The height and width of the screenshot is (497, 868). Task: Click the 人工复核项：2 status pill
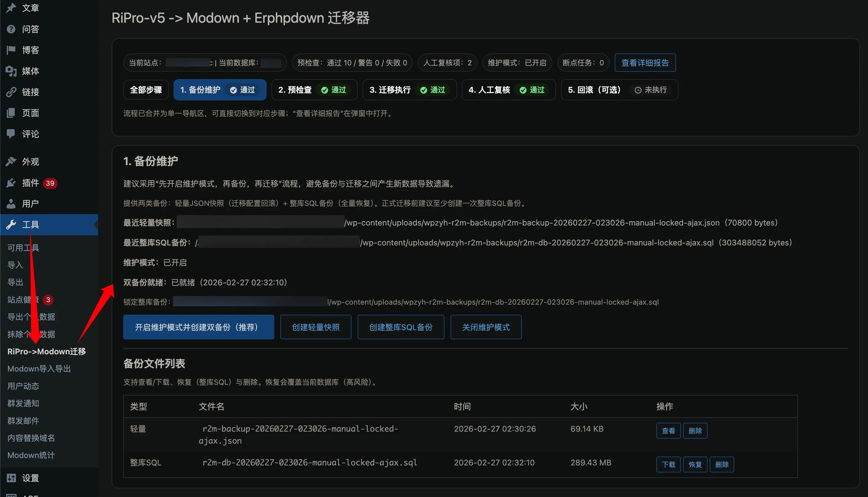(447, 63)
